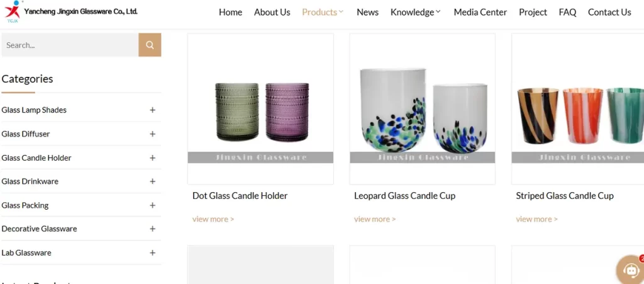Click the Search text field
The width and height of the screenshot is (644, 284).
click(70, 45)
